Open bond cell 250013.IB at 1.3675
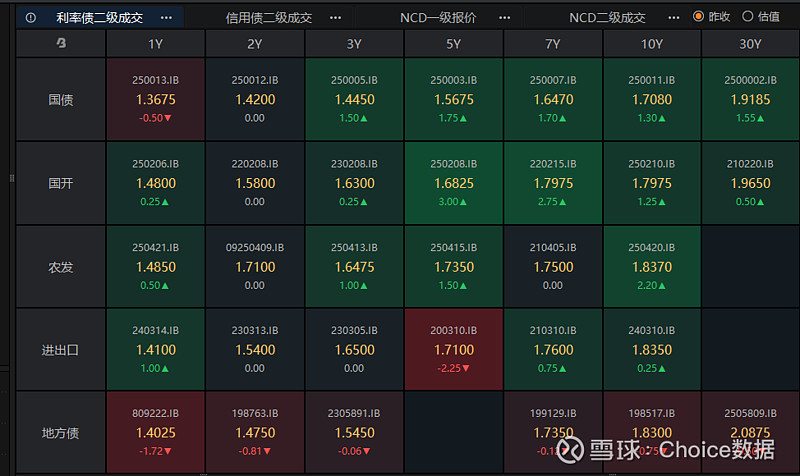Screen dimensions: 800x476 pyautogui.click(x=156, y=99)
